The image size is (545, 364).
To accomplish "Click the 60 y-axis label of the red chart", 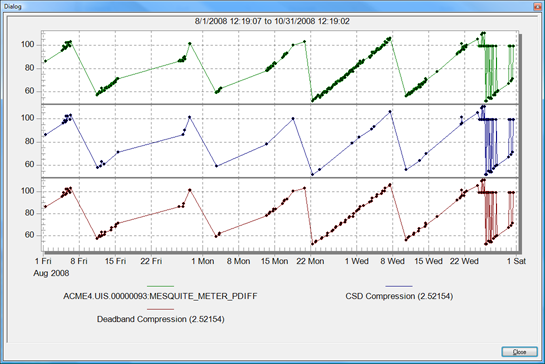I will coord(30,235).
